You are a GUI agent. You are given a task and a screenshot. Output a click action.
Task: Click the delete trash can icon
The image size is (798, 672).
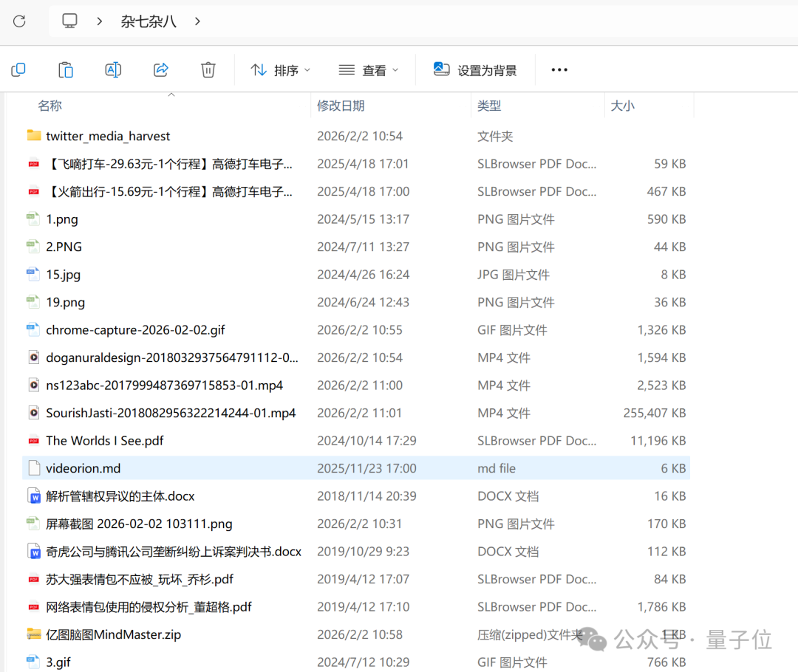(208, 69)
